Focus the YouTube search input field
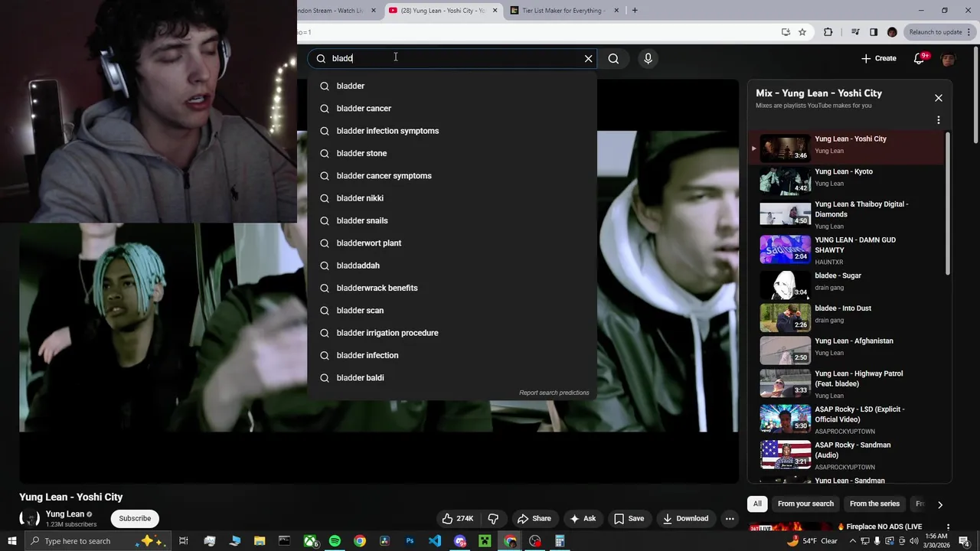 tap(453, 58)
